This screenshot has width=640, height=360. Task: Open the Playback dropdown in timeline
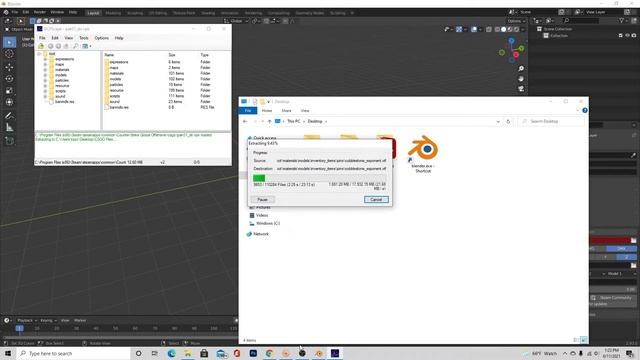tap(27, 320)
